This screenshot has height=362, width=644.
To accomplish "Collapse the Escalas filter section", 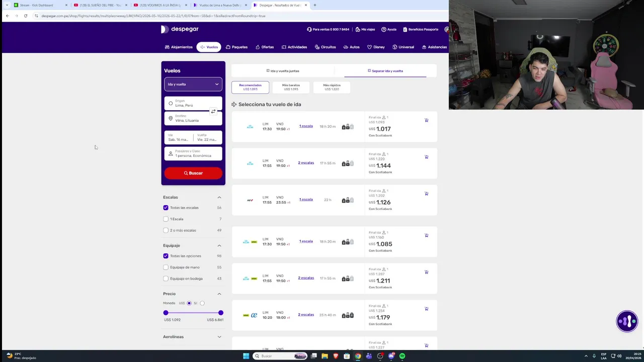I will coord(219,197).
